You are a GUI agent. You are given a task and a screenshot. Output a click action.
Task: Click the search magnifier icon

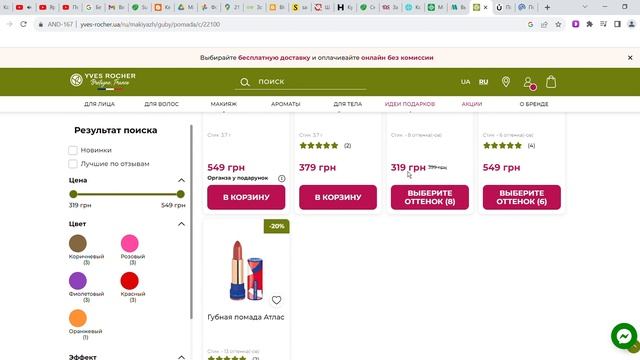pyautogui.click(x=244, y=82)
